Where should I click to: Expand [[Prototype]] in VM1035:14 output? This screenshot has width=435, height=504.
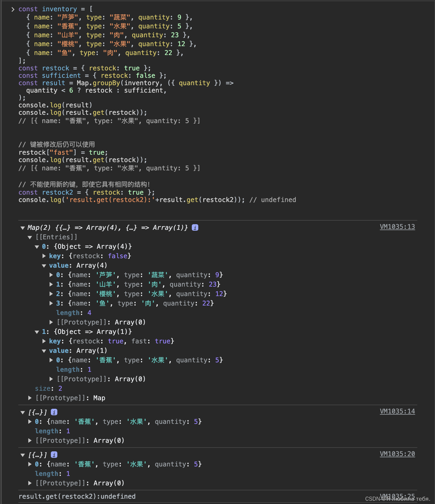[30, 440]
